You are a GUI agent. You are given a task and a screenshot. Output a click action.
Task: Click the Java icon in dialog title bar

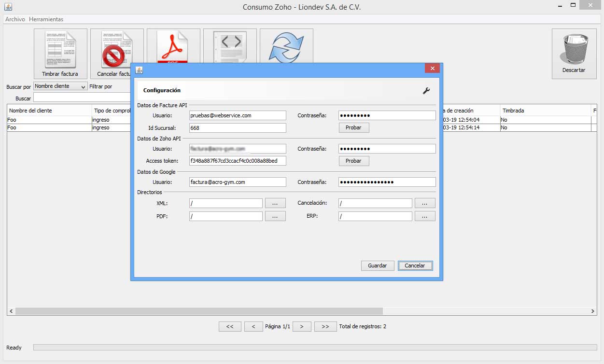click(139, 70)
